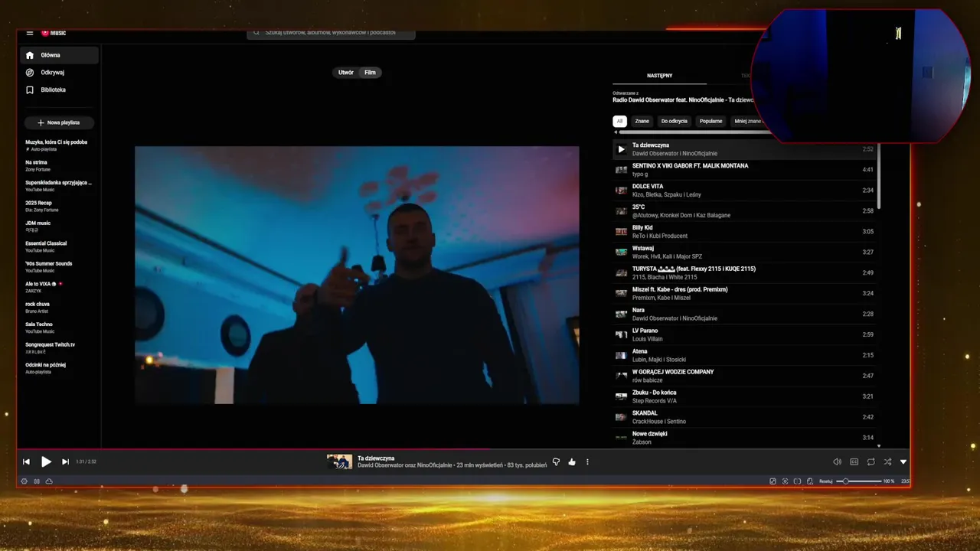The image size is (980, 551).
Task: Select LV Parano in the queue
Action: pos(745,335)
